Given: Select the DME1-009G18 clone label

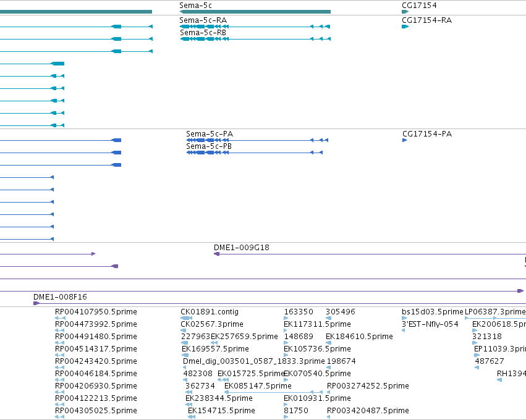Looking at the screenshot, I should tap(242, 248).
